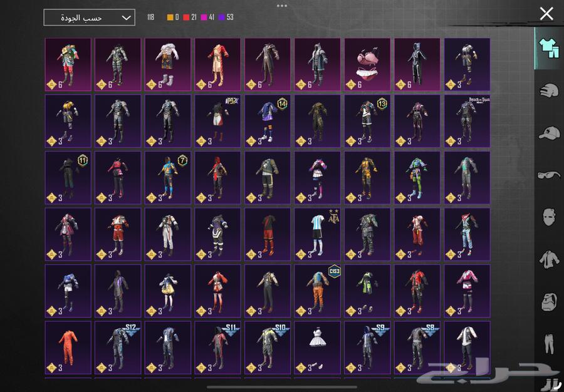Pick the outfit with C1S3 badge
Image resolution: width=564 pixels, height=392 pixels.
point(317,291)
